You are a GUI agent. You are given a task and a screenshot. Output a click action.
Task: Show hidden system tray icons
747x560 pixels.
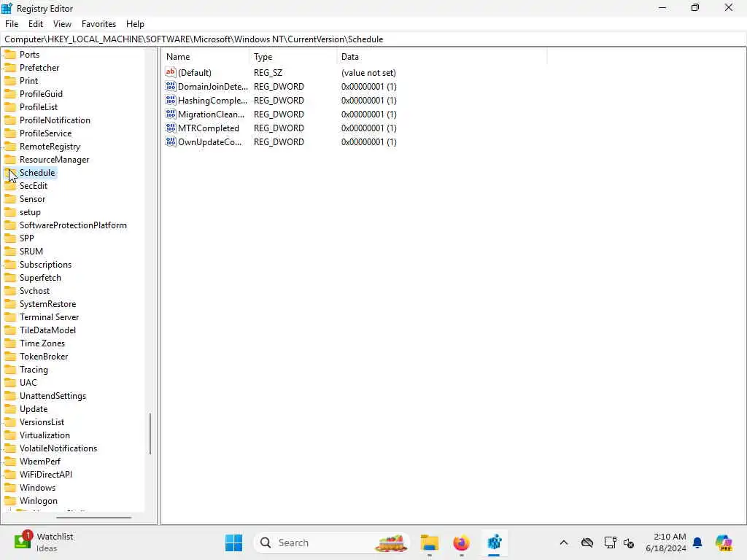pos(564,542)
